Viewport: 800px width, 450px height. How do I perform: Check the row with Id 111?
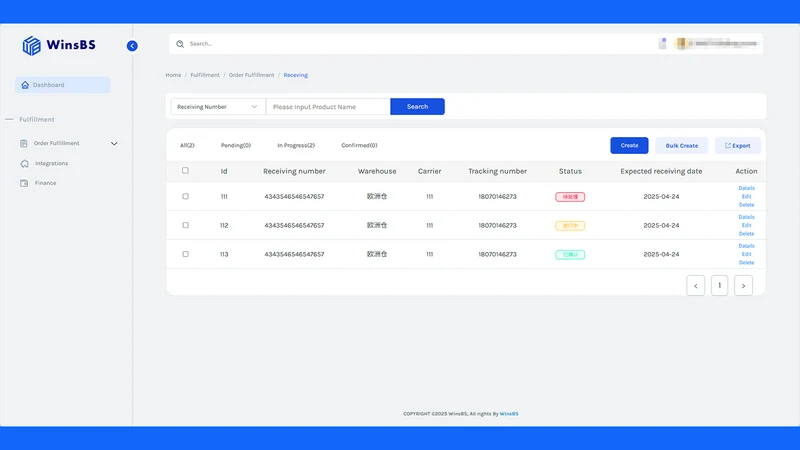point(185,196)
